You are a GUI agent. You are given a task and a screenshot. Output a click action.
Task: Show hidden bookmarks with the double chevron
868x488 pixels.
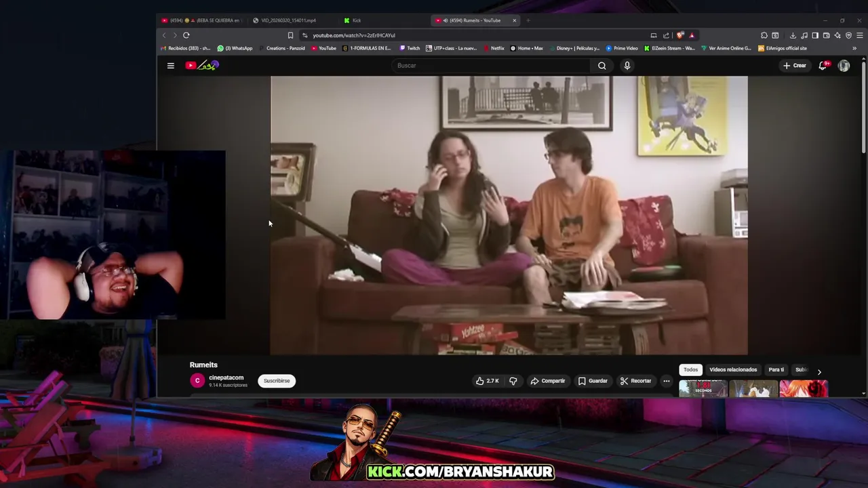click(x=854, y=48)
